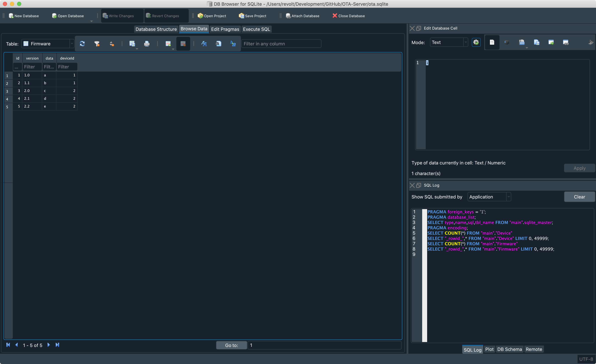Open the DB Schema tab
Screen dimensions: 596x364
pyautogui.click(x=509, y=349)
